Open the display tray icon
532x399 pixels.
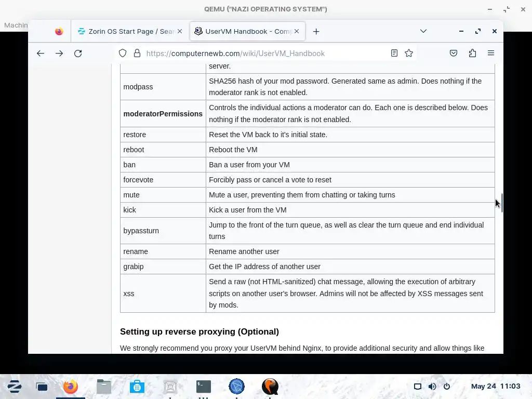pyautogui.click(x=417, y=387)
